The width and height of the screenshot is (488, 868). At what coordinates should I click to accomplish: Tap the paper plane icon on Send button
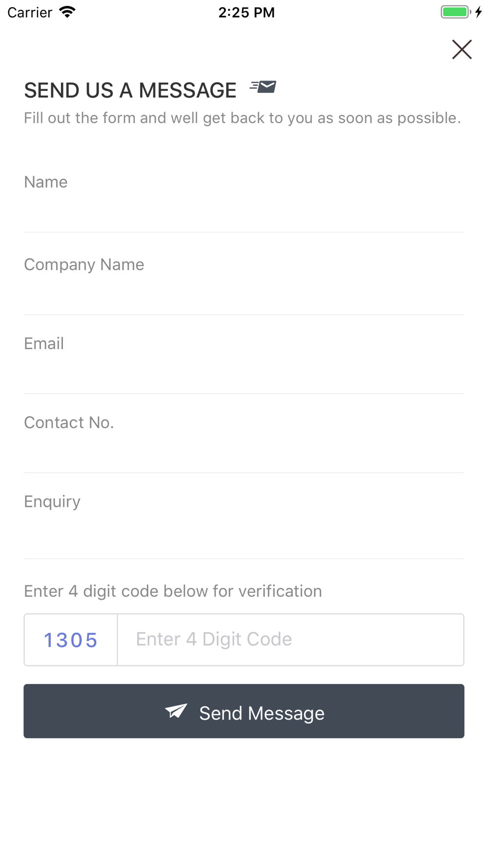[176, 711]
